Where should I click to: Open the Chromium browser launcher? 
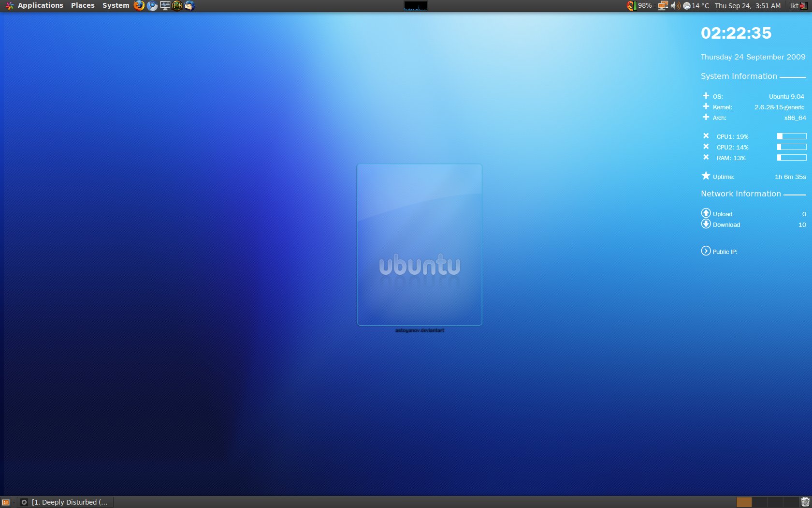tap(152, 6)
